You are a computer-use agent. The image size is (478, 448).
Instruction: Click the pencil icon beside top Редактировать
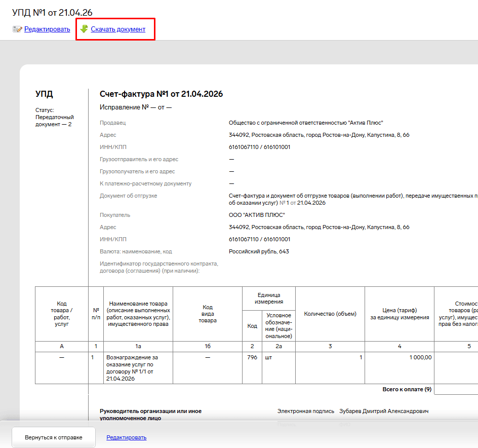point(17,29)
